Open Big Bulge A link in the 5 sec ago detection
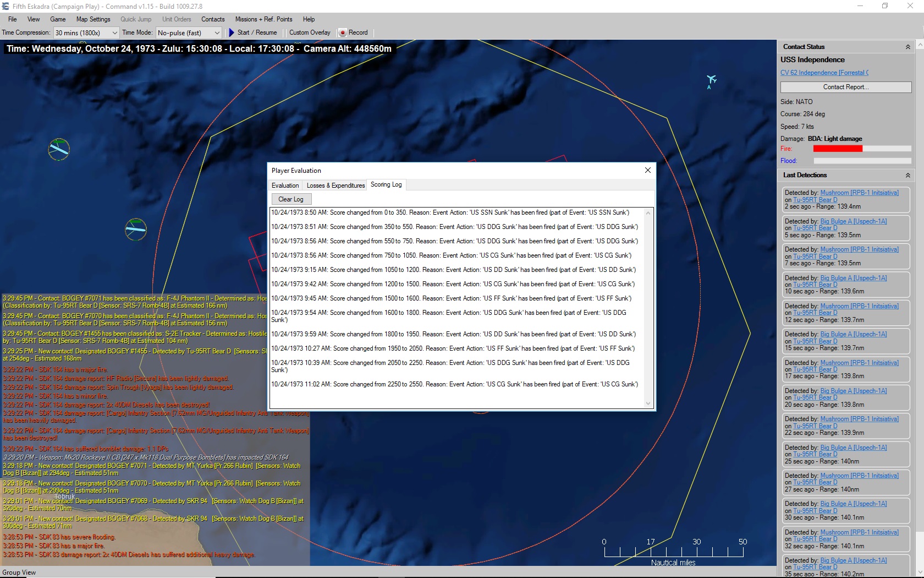Image resolution: width=924 pixels, height=578 pixels. 853,221
